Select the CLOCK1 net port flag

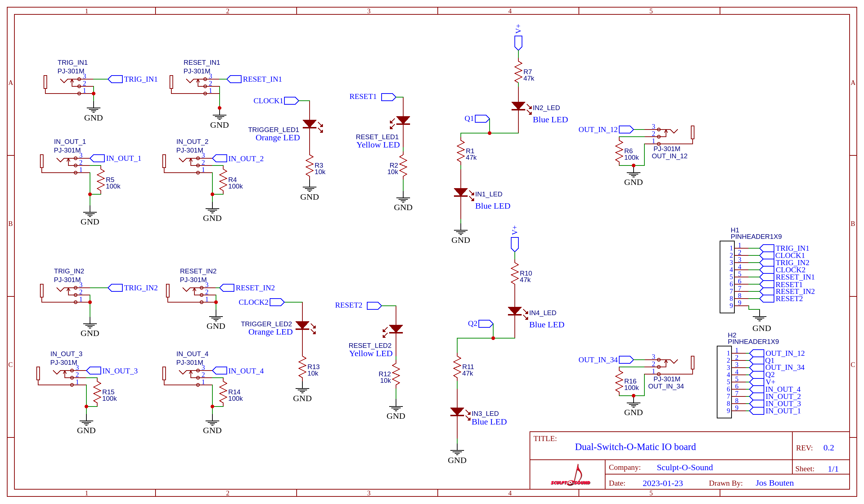click(x=291, y=101)
